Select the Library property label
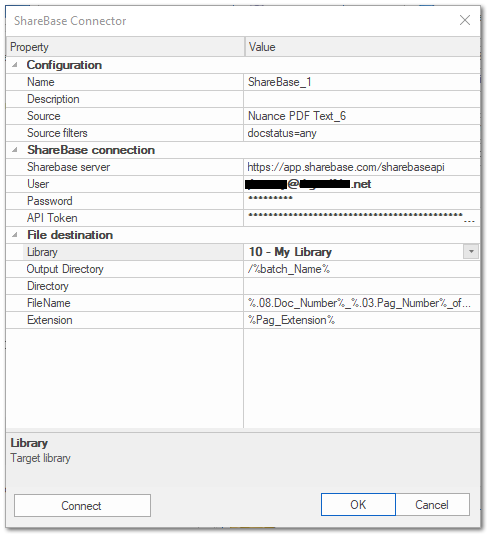The height and width of the screenshot is (537, 490). click(42, 252)
